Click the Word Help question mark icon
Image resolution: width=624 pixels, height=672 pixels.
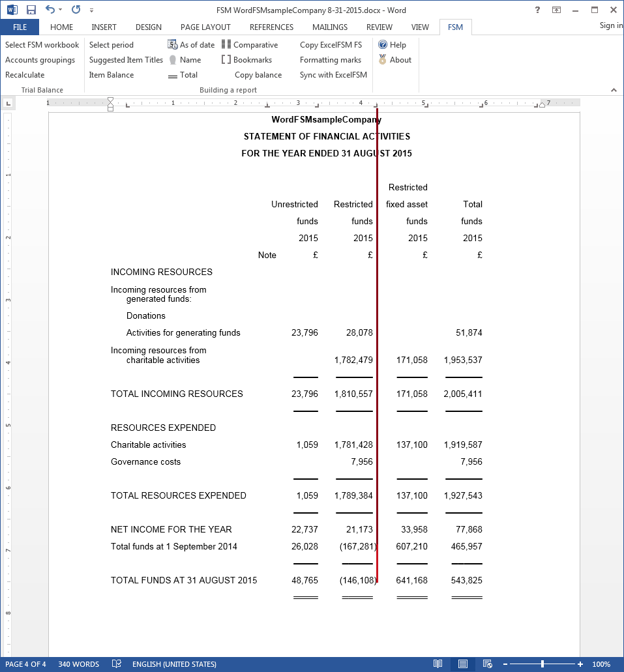coord(537,10)
